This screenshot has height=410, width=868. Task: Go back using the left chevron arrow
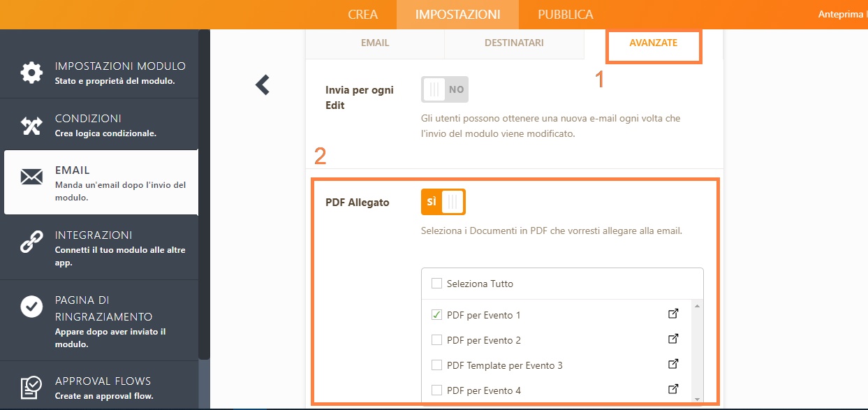pyautogui.click(x=263, y=85)
